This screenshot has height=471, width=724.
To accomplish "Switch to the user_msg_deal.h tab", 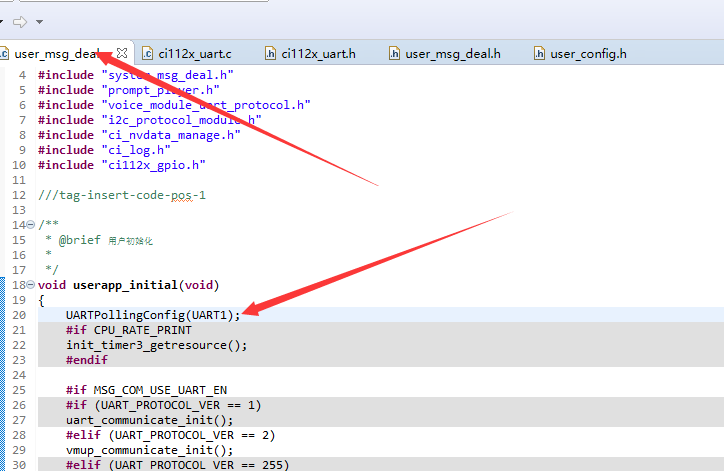I will coord(452,53).
